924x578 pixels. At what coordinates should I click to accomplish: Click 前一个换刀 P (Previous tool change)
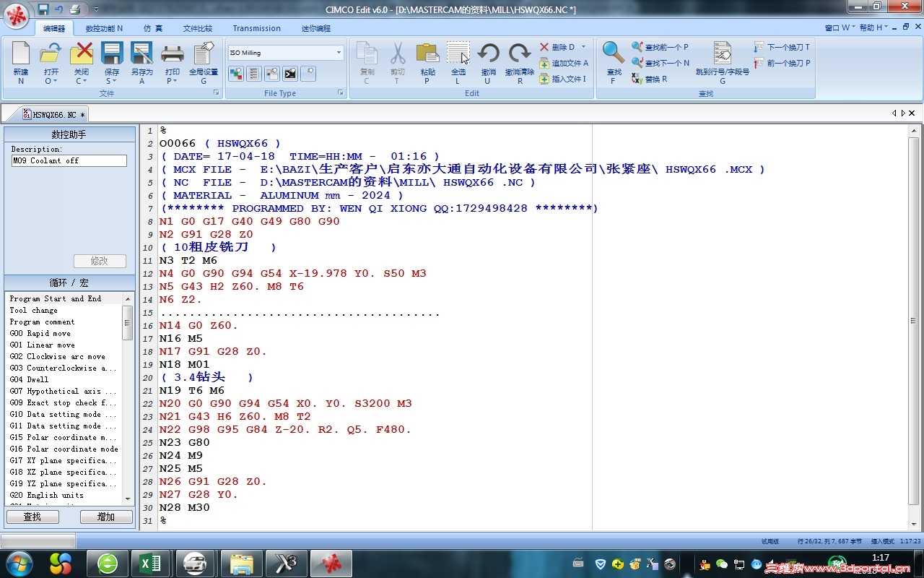click(782, 63)
